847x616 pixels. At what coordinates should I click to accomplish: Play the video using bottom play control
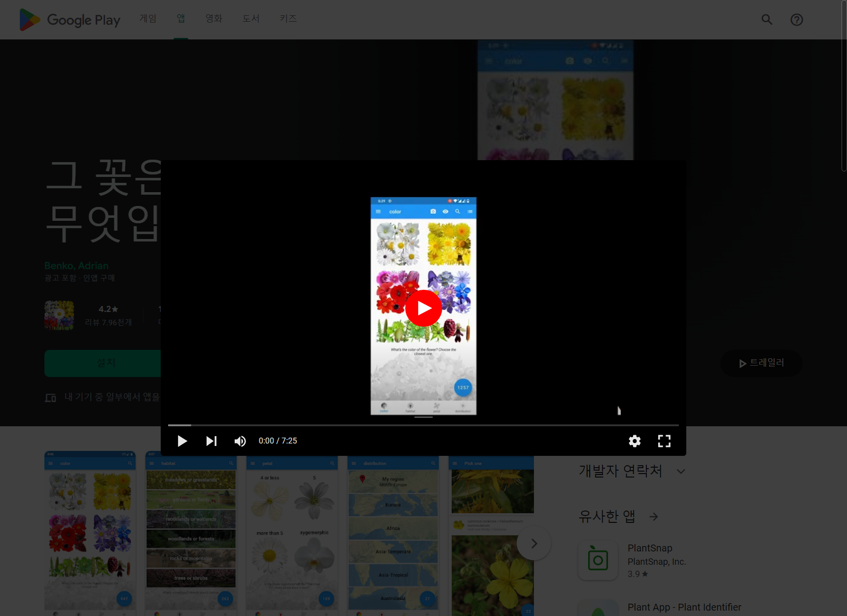click(x=182, y=441)
